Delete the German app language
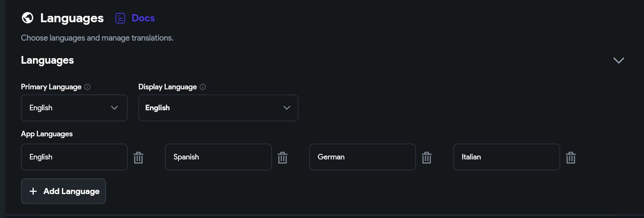The image size is (644, 218). click(427, 158)
